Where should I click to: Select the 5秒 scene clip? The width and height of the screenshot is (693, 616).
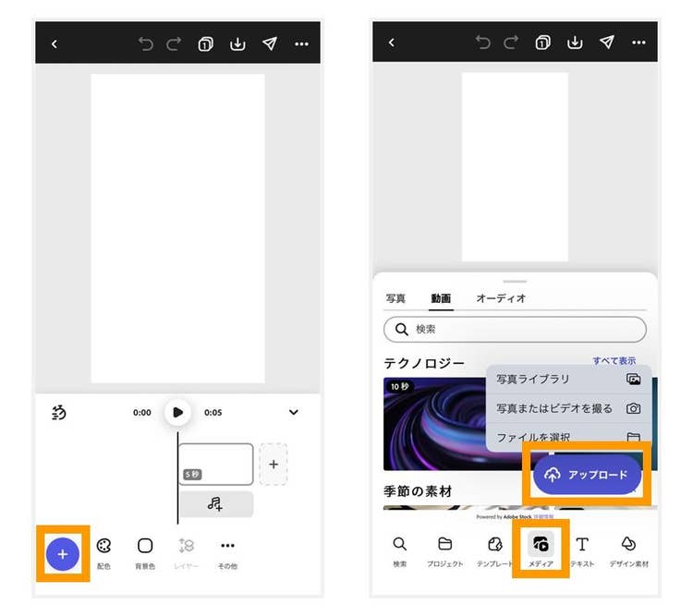click(216, 464)
